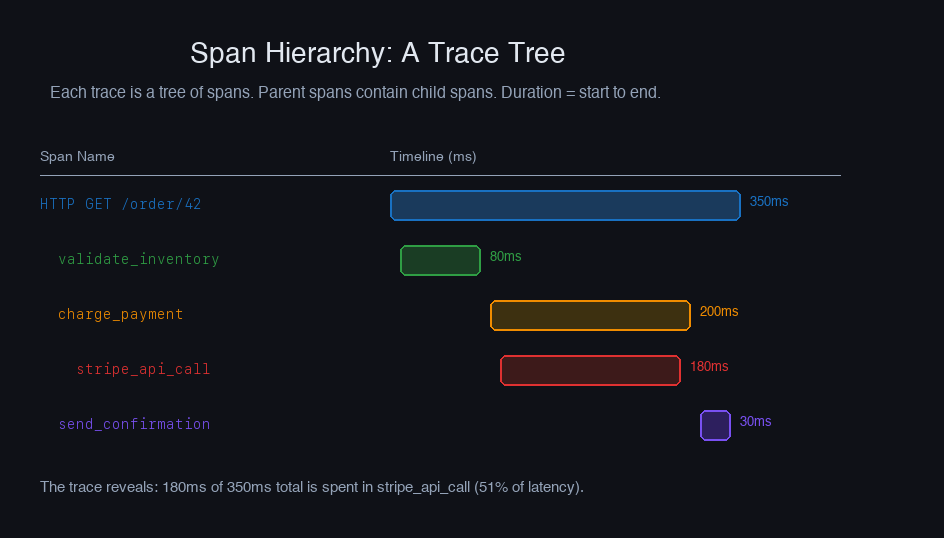Image resolution: width=944 pixels, height=538 pixels.
Task: Click the orange charge_payment span bar
Action: point(590,315)
